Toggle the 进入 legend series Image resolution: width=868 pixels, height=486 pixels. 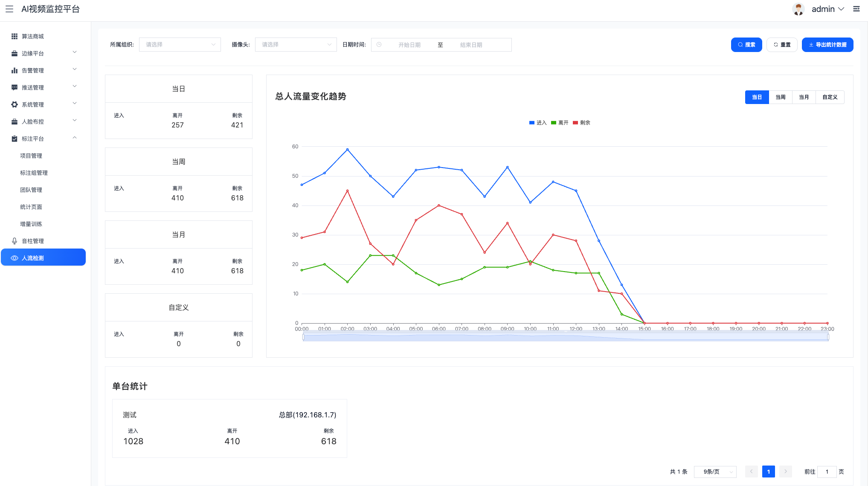(537, 123)
